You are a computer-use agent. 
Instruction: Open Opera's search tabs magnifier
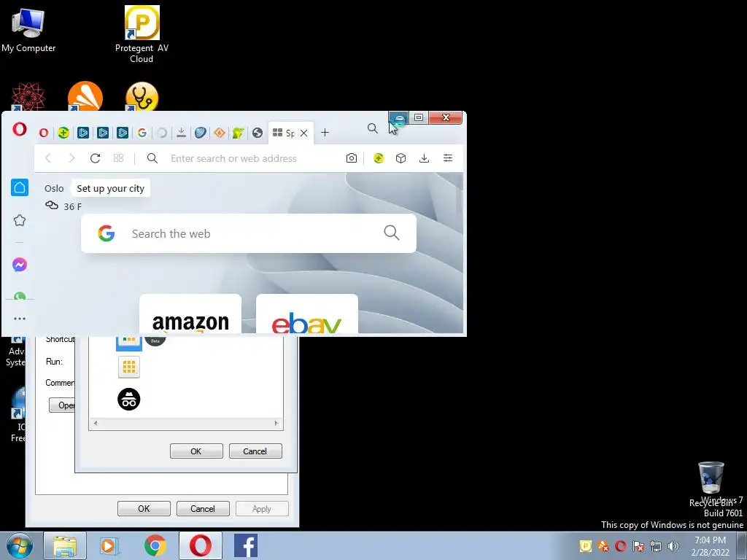[x=373, y=128]
